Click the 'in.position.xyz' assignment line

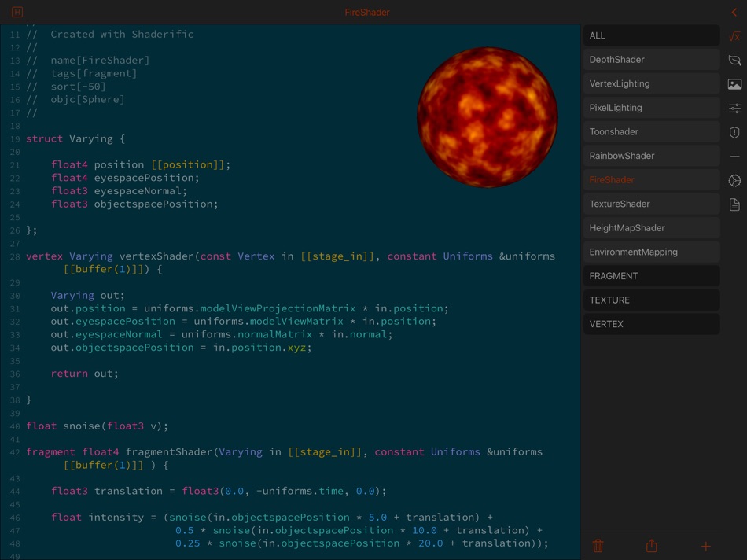[x=181, y=348]
